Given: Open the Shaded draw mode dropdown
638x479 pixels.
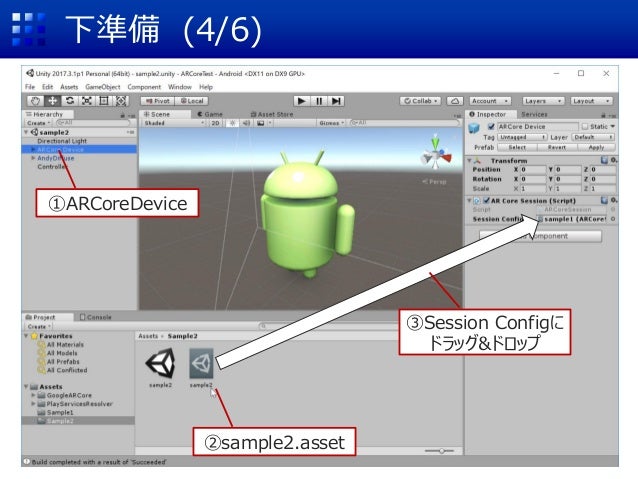Looking at the screenshot, I should tap(174, 123).
